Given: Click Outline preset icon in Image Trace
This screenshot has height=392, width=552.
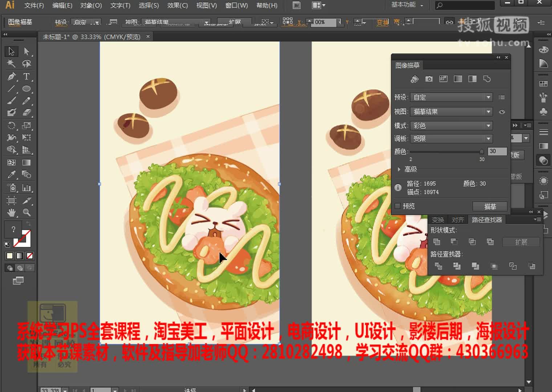Looking at the screenshot, I should 487,79.
